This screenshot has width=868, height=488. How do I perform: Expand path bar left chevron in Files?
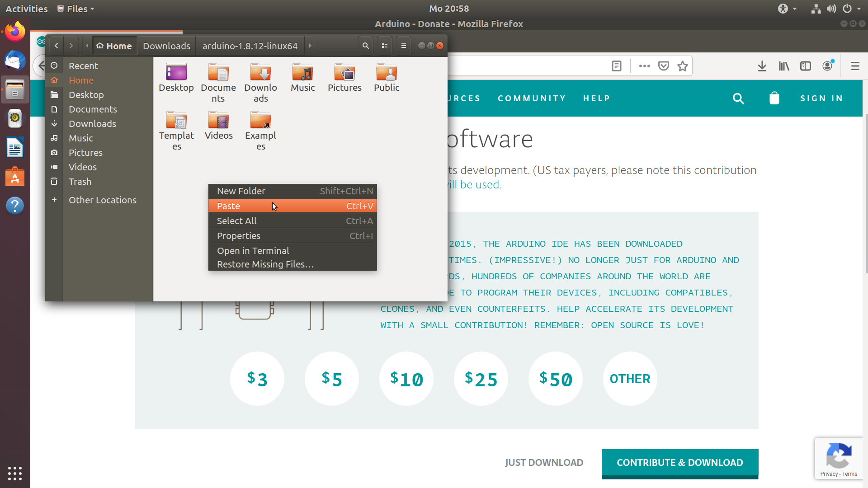pyautogui.click(x=87, y=46)
